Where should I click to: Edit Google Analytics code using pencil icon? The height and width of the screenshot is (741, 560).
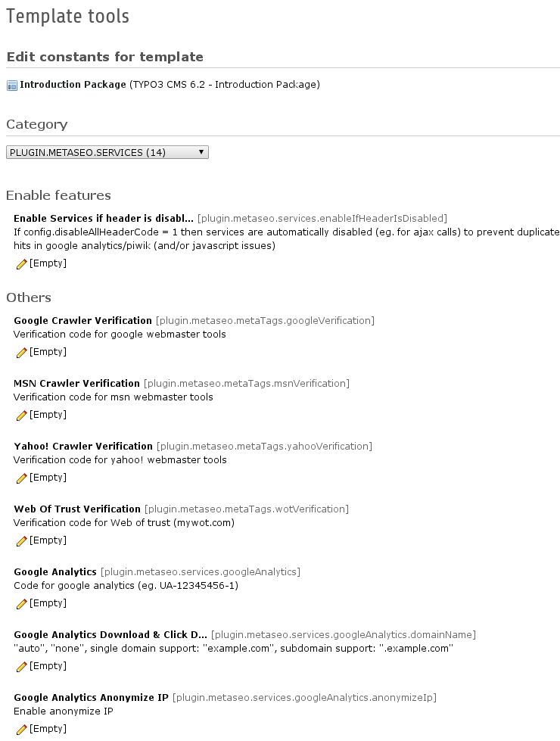21,604
